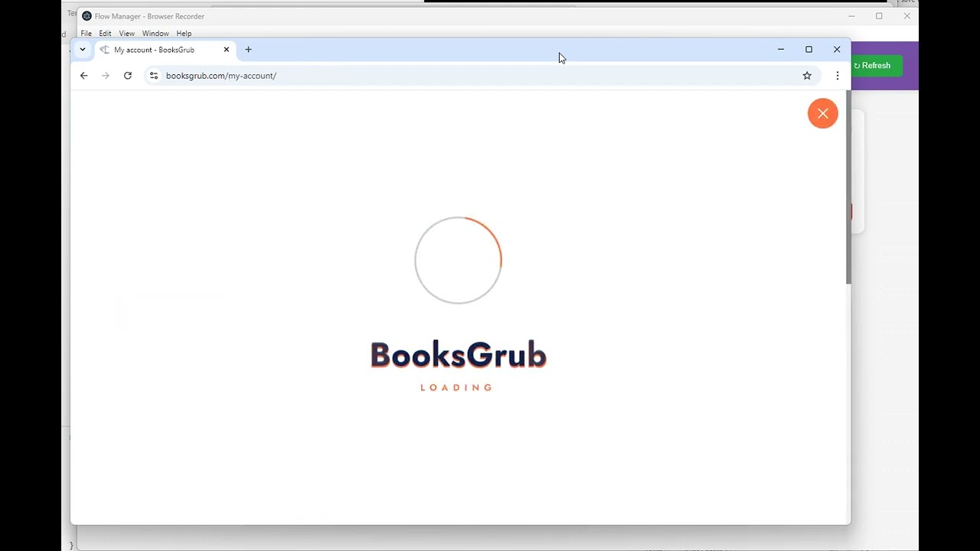The image size is (980, 551).
Task: Open the Help menu in Flow Manager
Action: coord(184,34)
